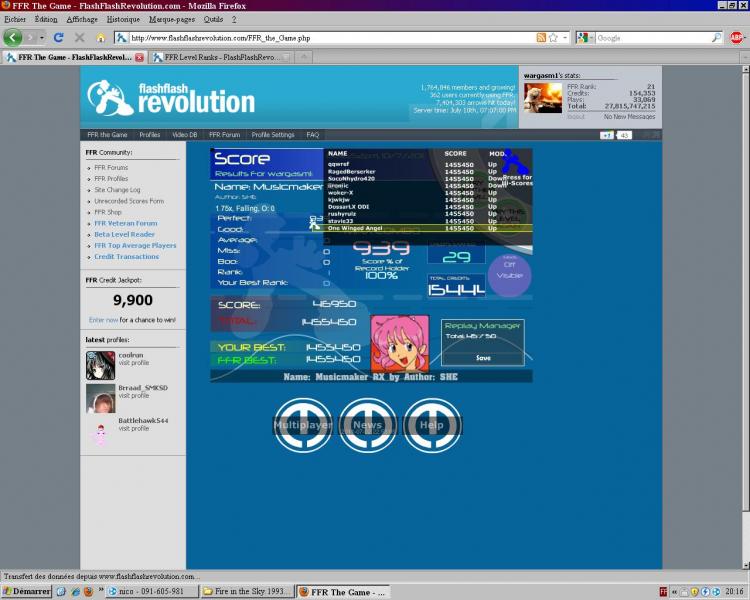Click the RSS feed icon in address bar
The image size is (750, 600).
click(x=541, y=38)
